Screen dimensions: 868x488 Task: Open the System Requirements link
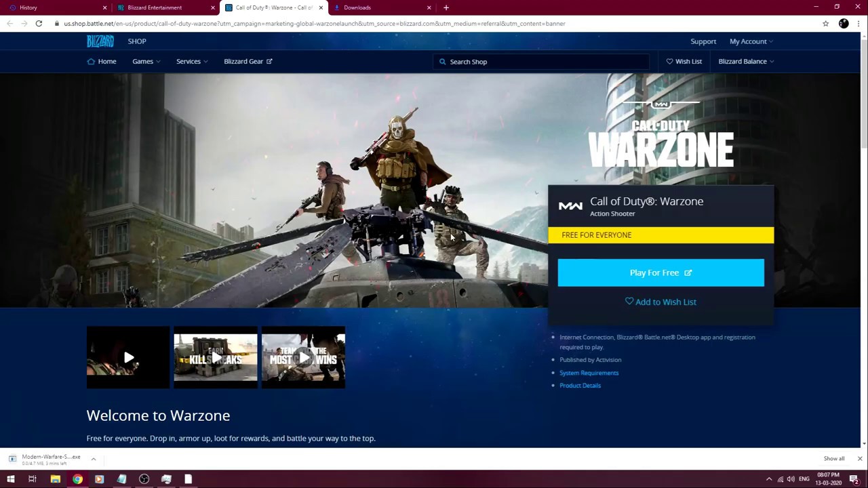[589, 373]
